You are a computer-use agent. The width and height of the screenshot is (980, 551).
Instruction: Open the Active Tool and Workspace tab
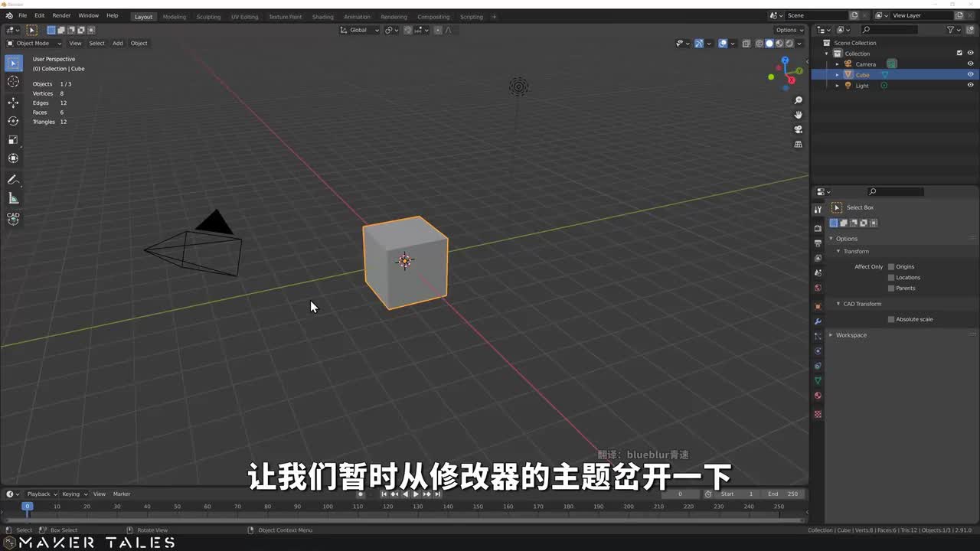coord(818,210)
